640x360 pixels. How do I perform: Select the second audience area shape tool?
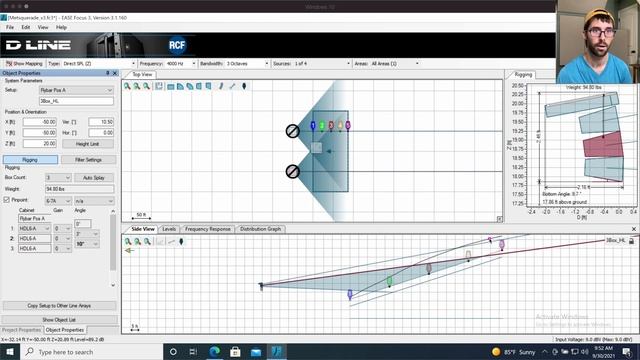[x=180, y=86]
